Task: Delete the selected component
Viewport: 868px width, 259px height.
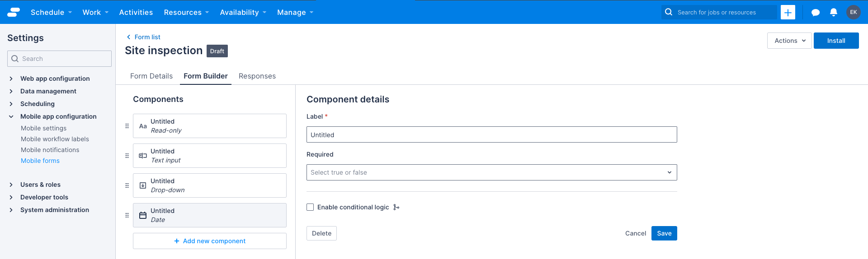Action: (x=321, y=233)
